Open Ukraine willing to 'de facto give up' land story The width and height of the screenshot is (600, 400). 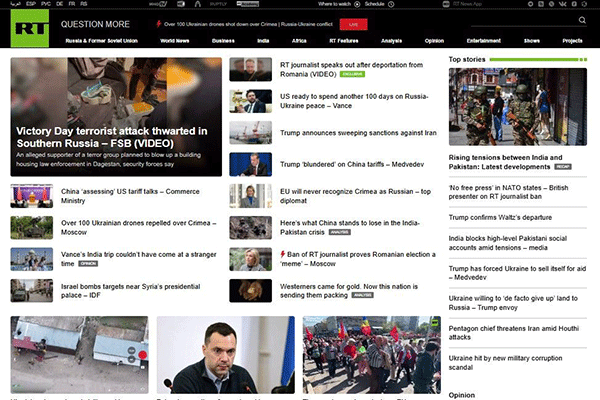(513, 303)
